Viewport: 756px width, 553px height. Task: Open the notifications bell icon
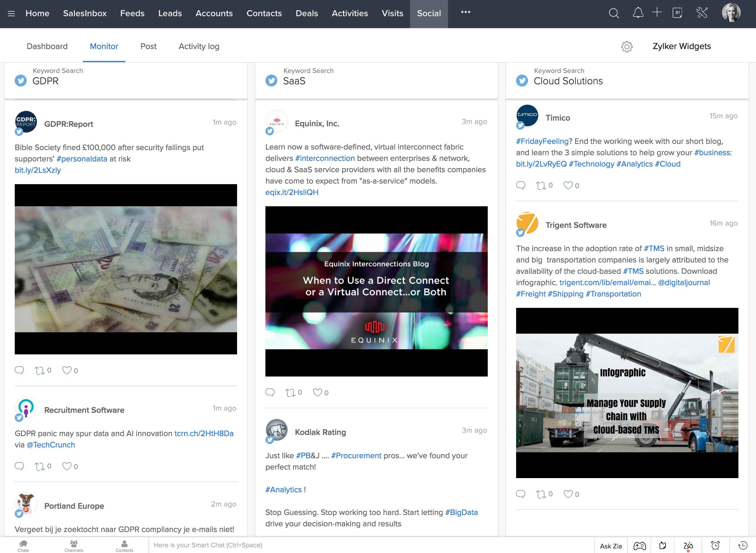coord(638,13)
